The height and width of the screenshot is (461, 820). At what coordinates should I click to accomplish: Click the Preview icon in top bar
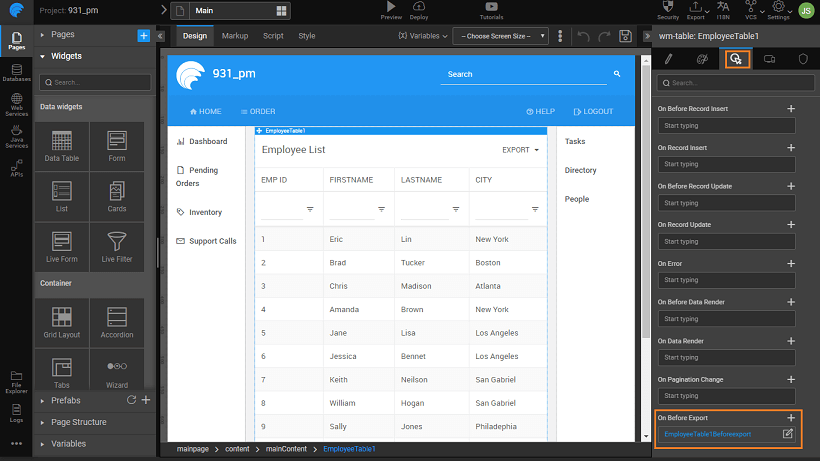[391, 11]
